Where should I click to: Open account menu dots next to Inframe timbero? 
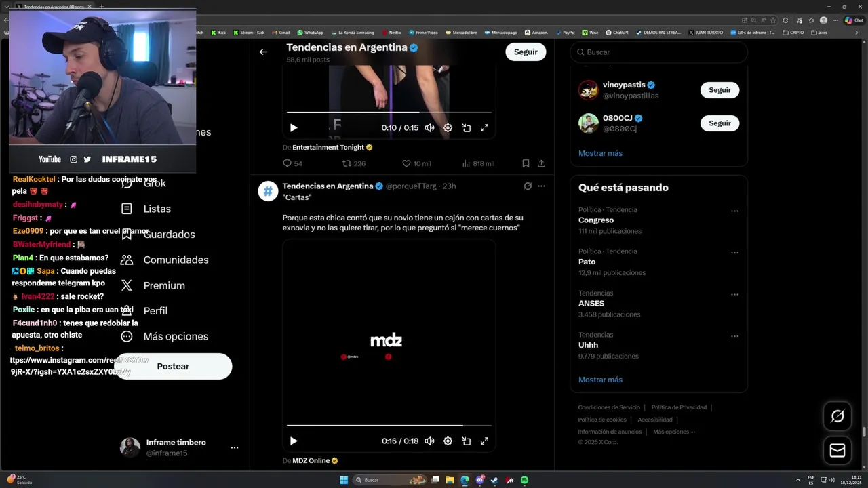coord(235,447)
